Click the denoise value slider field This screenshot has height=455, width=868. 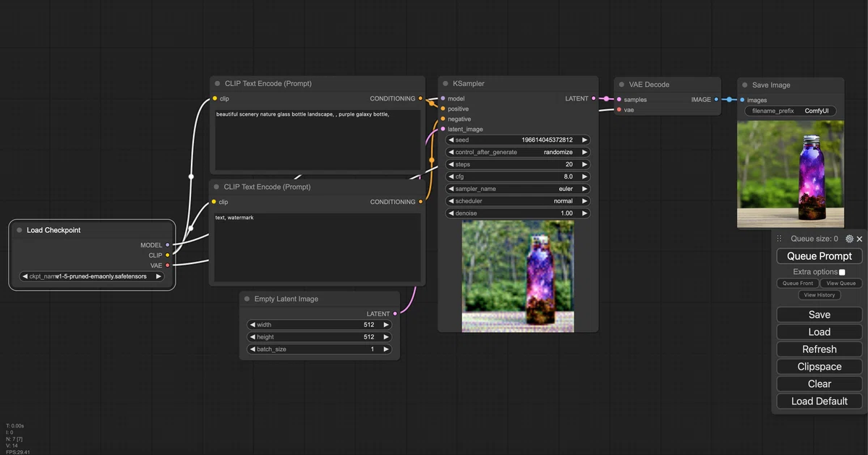[518, 213]
